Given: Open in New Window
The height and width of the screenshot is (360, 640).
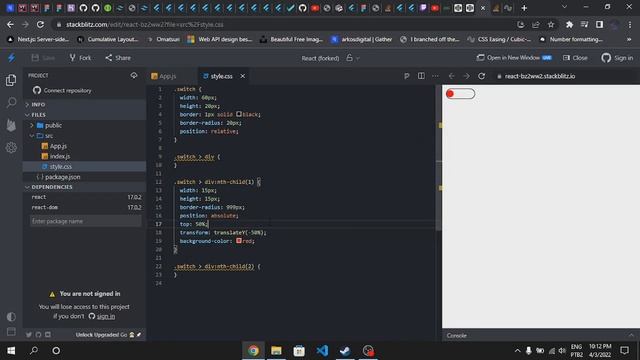Looking at the screenshot, I should [x=514, y=58].
